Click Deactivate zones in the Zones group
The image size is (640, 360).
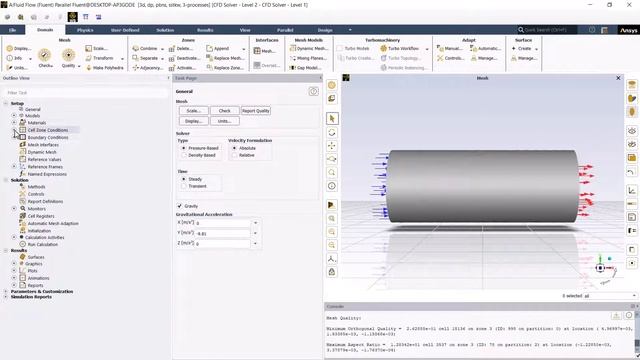(184, 58)
